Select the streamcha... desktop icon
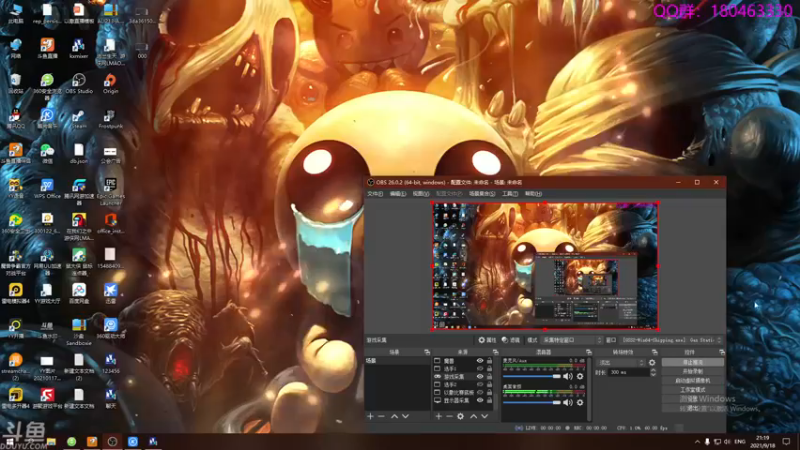 (15, 366)
